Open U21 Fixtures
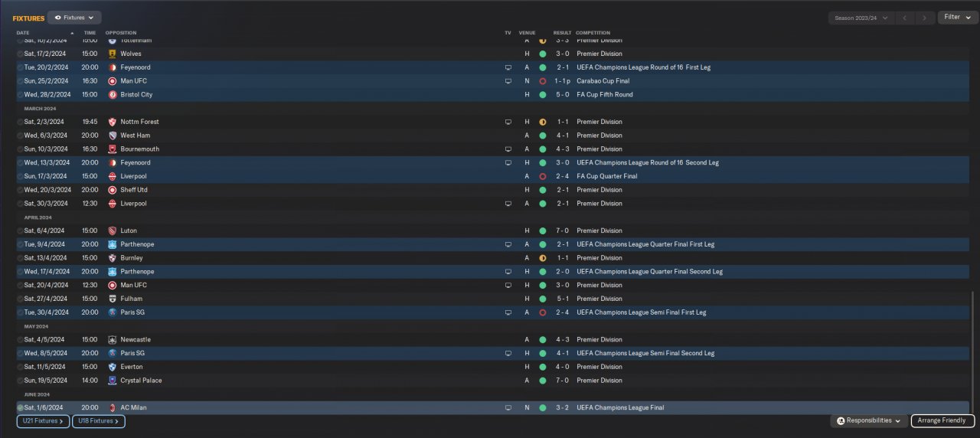Viewport: 980px width, 438px height. click(x=43, y=421)
